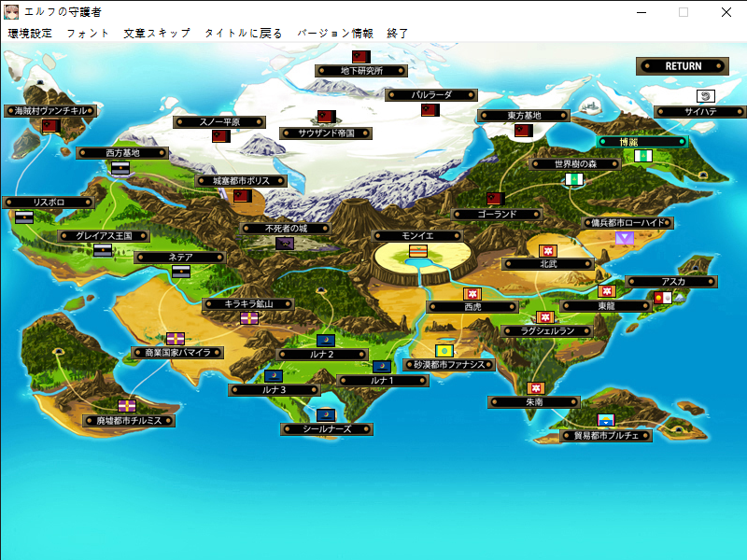Viewport: 747px width, 560px height.
Task: Select the purple triangle flag under 傭兵都市ローハイド
Action: pyautogui.click(x=625, y=238)
